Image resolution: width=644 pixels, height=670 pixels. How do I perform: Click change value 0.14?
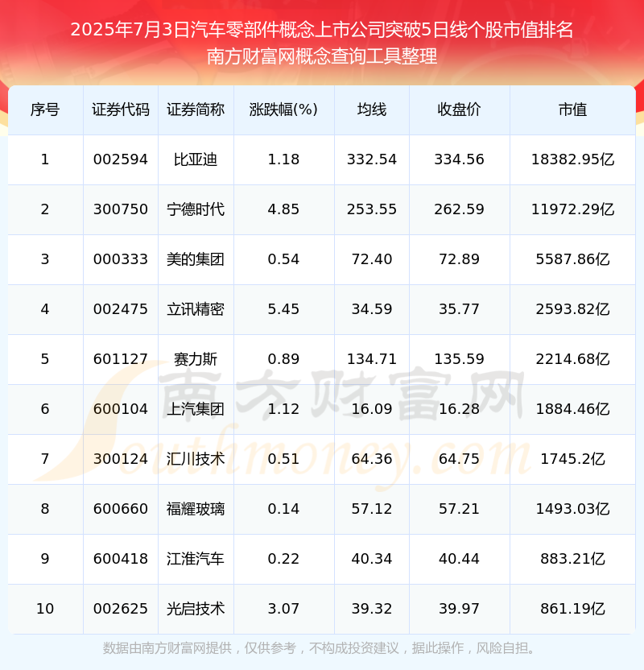pyautogui.click(x=283, y=509)
